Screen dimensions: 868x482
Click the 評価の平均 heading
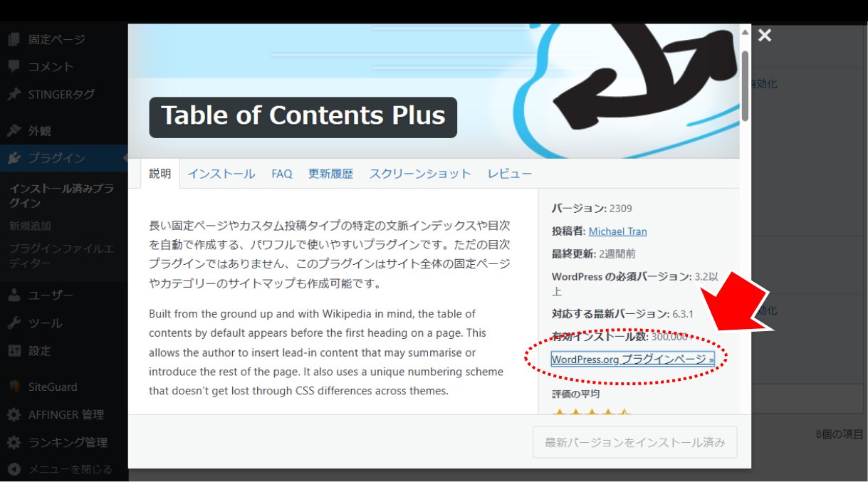point(575,394)
